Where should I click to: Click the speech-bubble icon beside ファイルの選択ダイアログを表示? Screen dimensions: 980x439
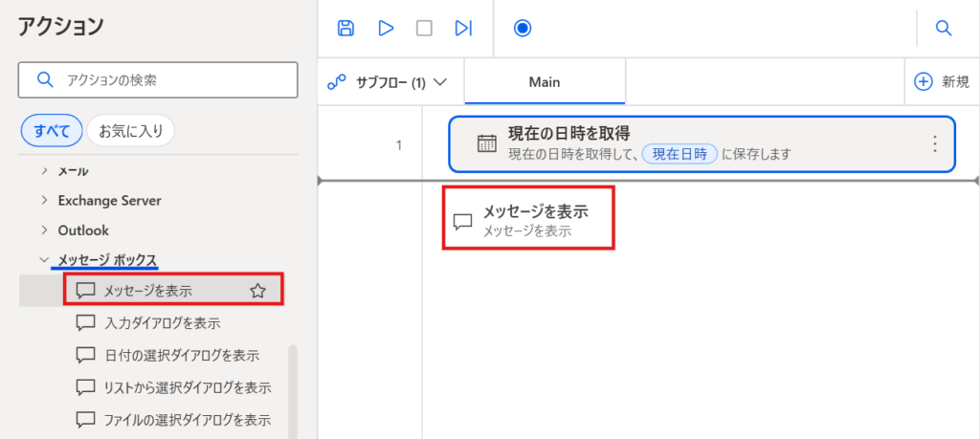(85, 420)
